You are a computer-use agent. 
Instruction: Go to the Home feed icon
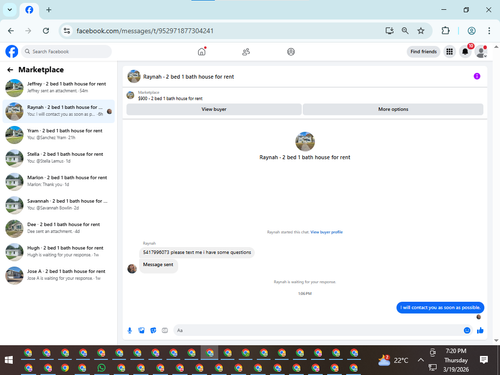202,52
